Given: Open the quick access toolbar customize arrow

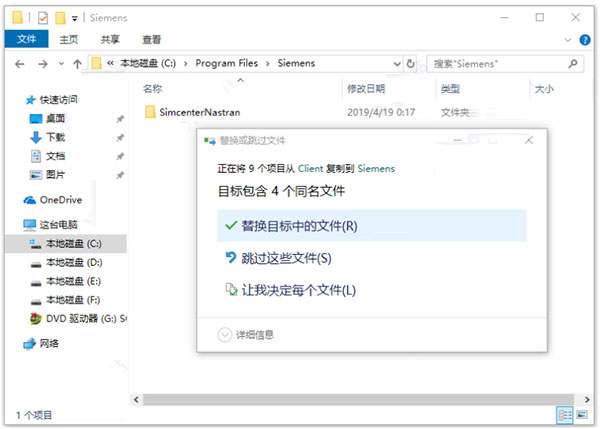Looking at the screenshot, I should (75, 18).
